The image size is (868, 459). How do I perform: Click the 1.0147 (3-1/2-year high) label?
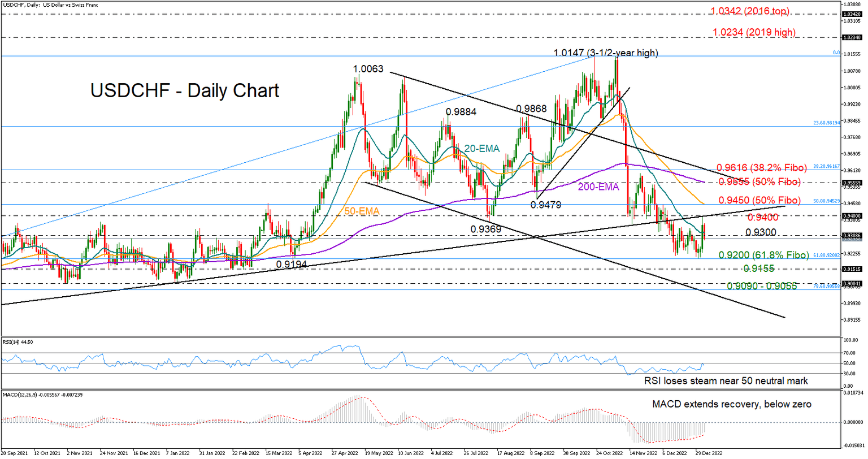(x=605, y=53)
